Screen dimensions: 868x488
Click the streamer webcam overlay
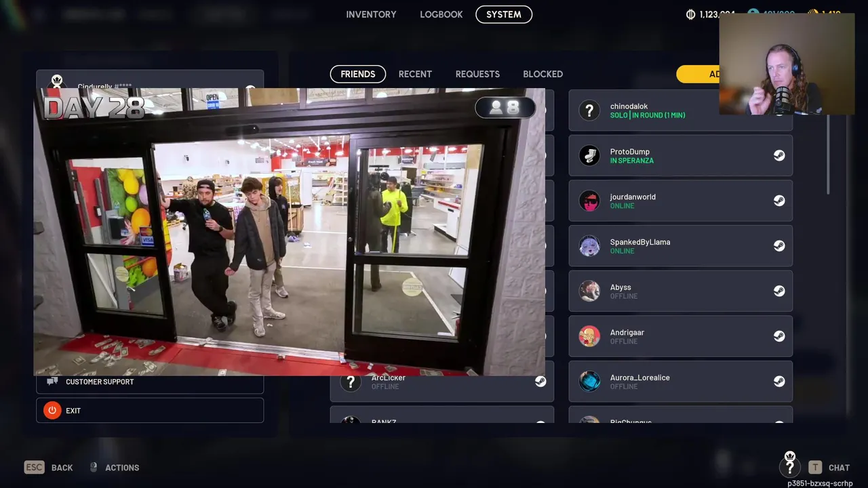787,64
